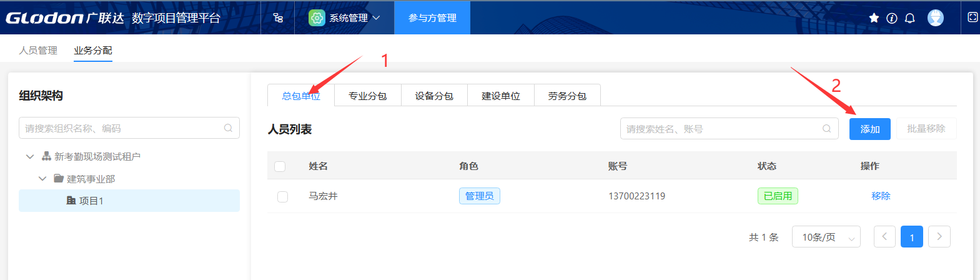980x280 pixels.
Task: Select 项目1 in organization tree
Action: (x=129, y=201)
